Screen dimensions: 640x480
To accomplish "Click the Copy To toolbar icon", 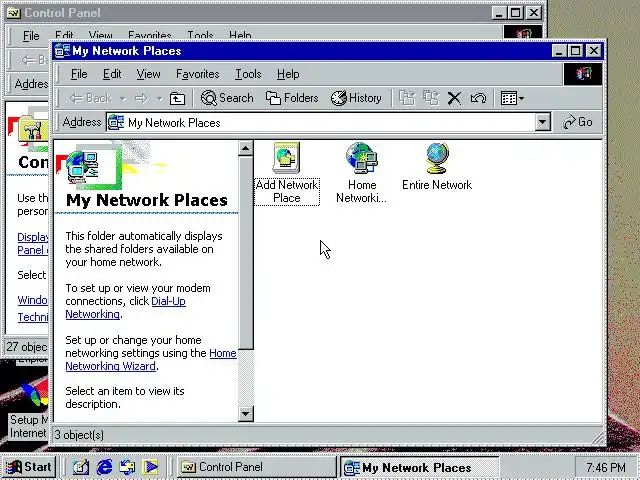I will (x=431, y=98).
